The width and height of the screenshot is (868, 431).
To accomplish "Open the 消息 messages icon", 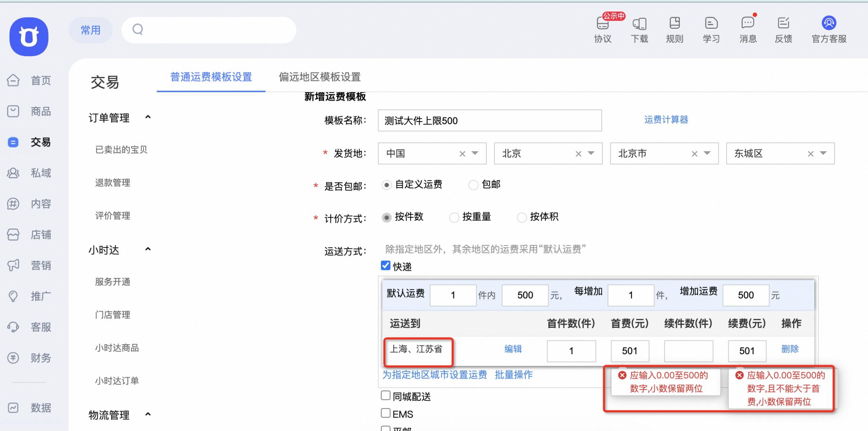I will (x=748, y=23).
